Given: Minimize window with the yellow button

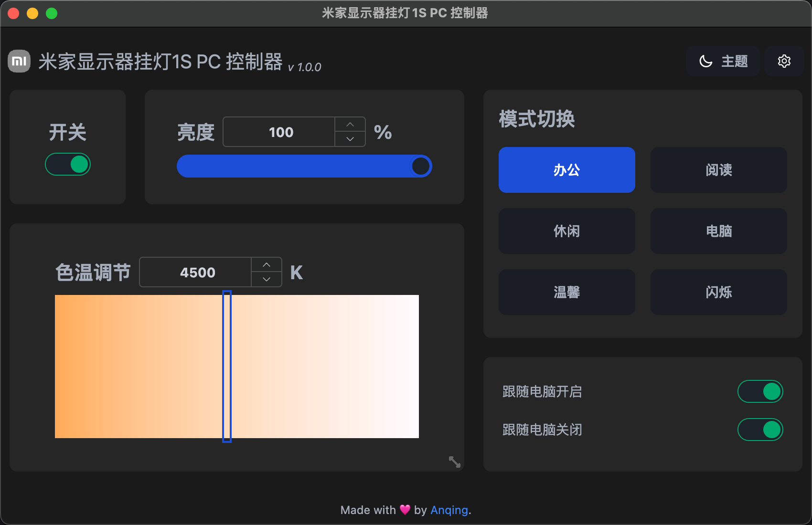Looking at the screenshot, I should coord(32,13).
